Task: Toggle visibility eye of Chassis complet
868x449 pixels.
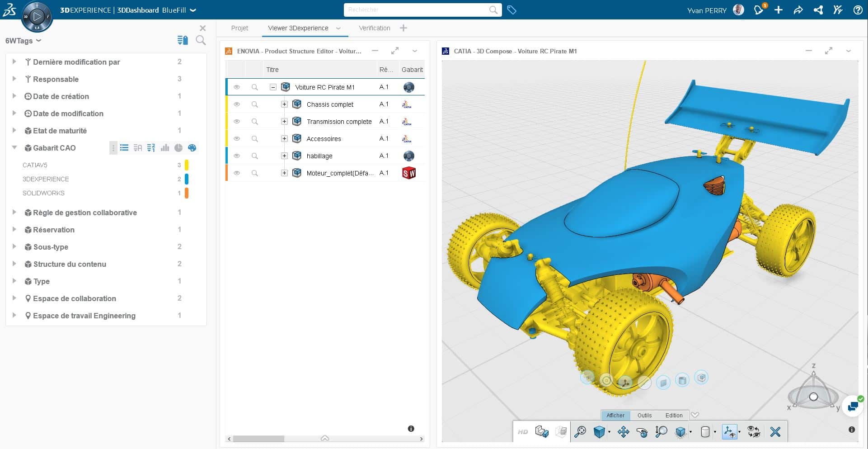Action: click(237, 104)
